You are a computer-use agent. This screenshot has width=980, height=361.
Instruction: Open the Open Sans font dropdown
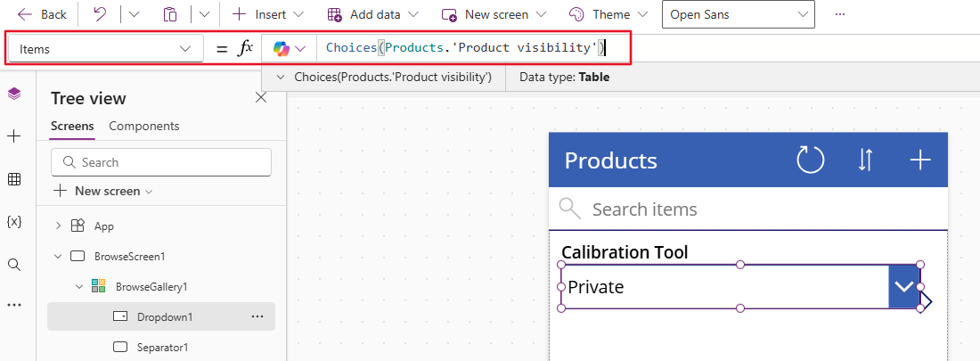(739, 14)
